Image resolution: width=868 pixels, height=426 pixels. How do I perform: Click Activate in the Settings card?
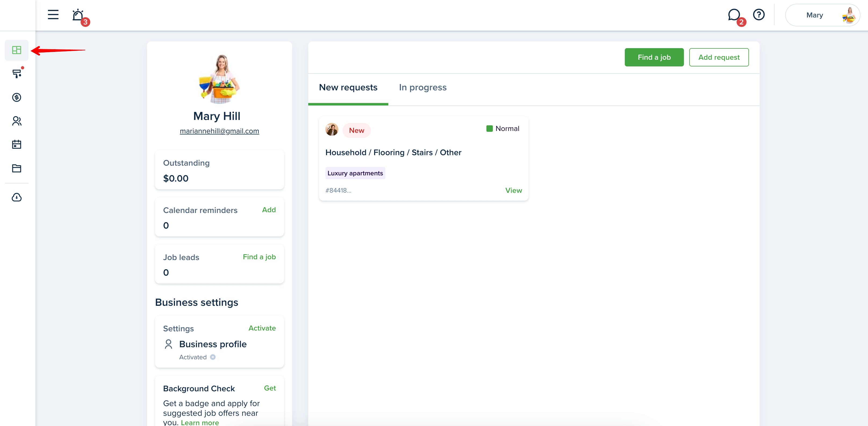pos(262,328)
